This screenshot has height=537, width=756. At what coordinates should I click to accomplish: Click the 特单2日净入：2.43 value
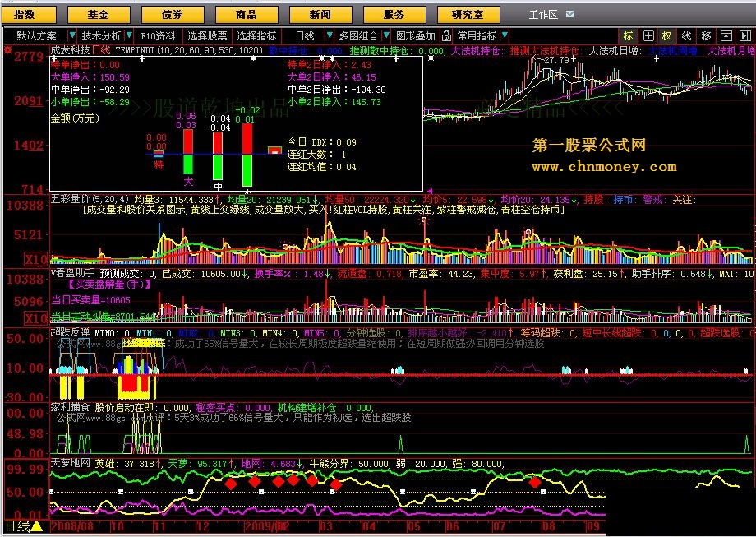pos(330,65)
